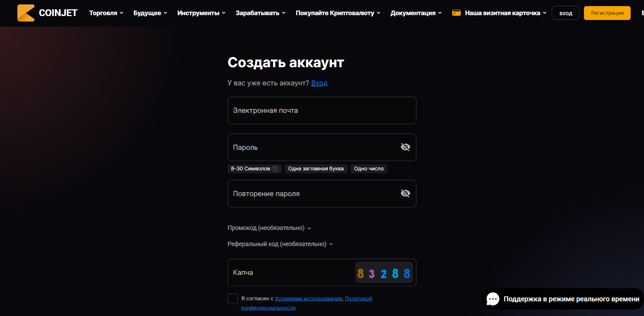Open the Инструменты menu
Screen dimensions: 644x316
pos(201,13)
